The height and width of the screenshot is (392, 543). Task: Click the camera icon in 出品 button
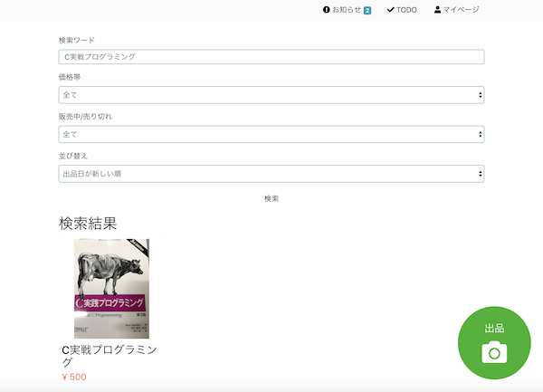494,352
